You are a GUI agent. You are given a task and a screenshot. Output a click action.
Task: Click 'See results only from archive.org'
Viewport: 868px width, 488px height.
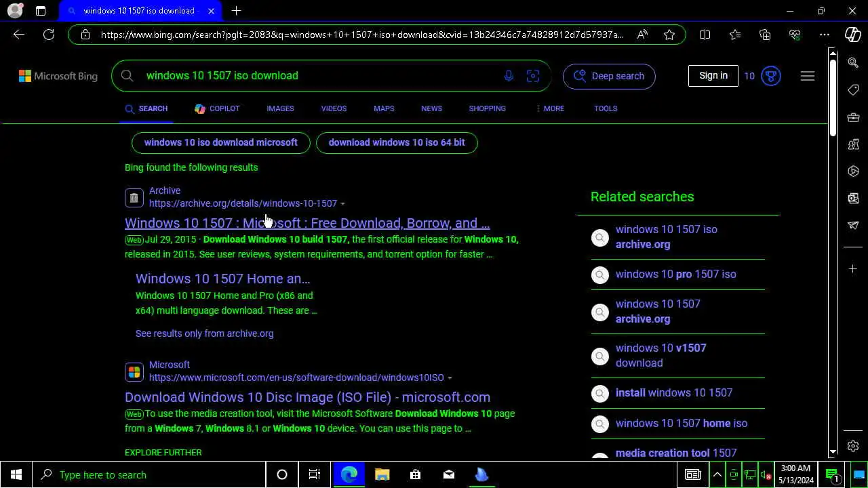coord(205,333)
